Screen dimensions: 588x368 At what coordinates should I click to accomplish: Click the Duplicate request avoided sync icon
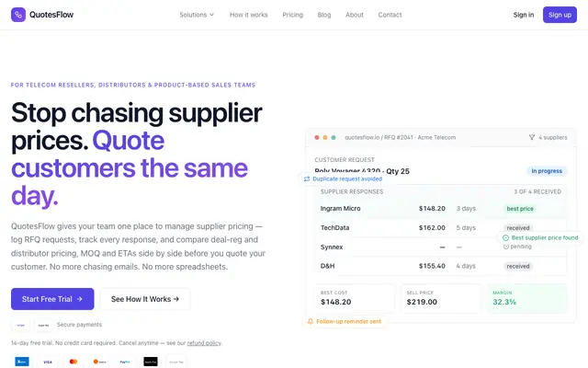(x=307, y=178)
